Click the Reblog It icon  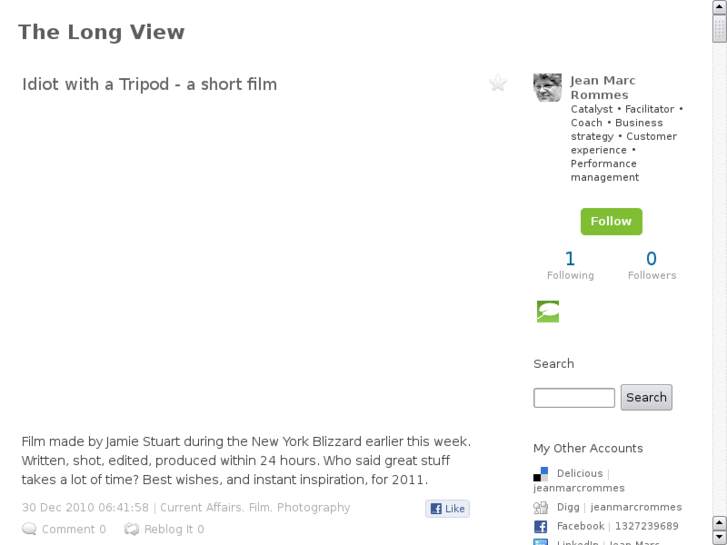point(132,529)
